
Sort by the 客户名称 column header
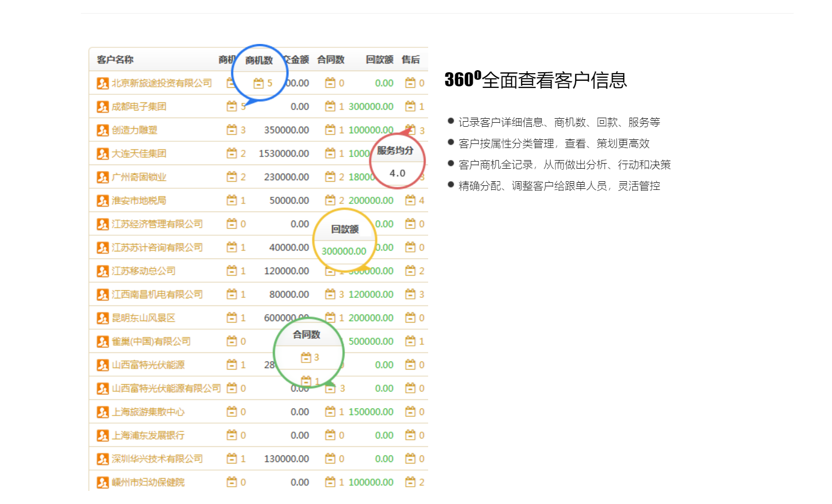coord(115,60)
